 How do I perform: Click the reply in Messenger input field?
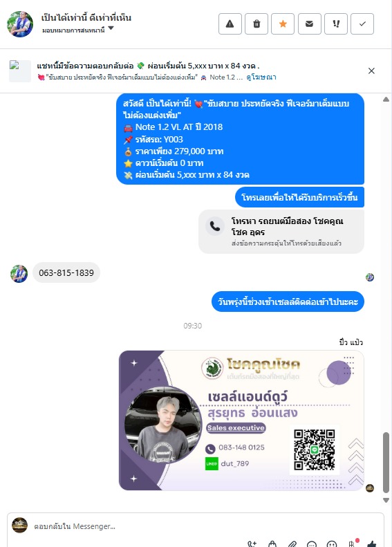[x=195, y=526]
